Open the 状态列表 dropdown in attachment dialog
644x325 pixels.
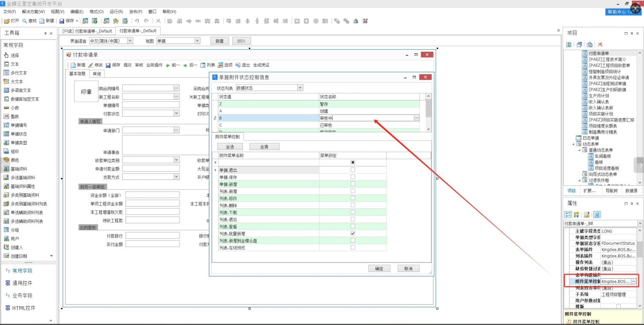pyautogui.click(x=300, y=88)
